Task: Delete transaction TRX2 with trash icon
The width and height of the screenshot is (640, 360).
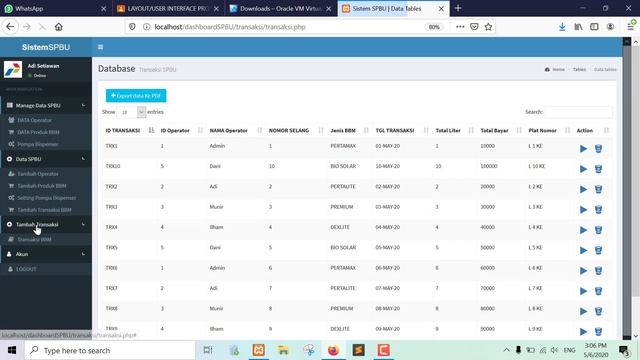Action: (x=598, y=189)
